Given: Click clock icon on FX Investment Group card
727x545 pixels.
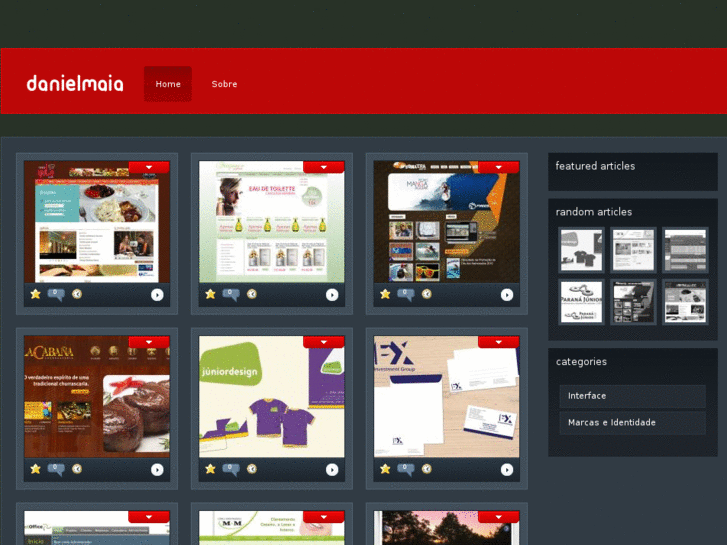Looking at the screenshot, I should pos(427,468).
